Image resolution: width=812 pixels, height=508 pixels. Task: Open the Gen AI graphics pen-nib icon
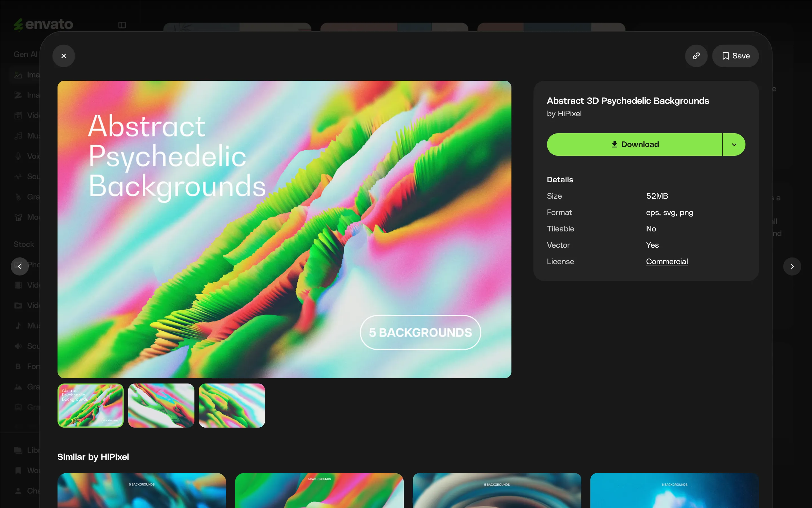(18, 197)
